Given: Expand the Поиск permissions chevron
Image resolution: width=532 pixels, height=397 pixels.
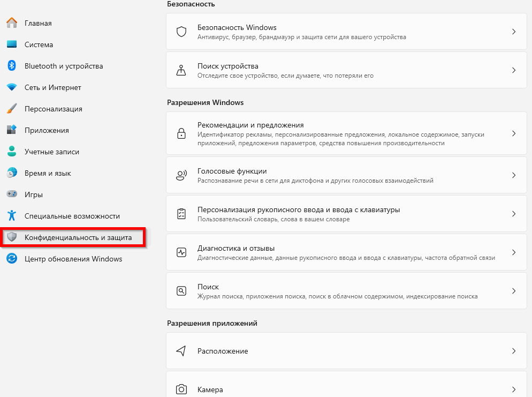Looking at the screenshot, I should coord(513,291).
